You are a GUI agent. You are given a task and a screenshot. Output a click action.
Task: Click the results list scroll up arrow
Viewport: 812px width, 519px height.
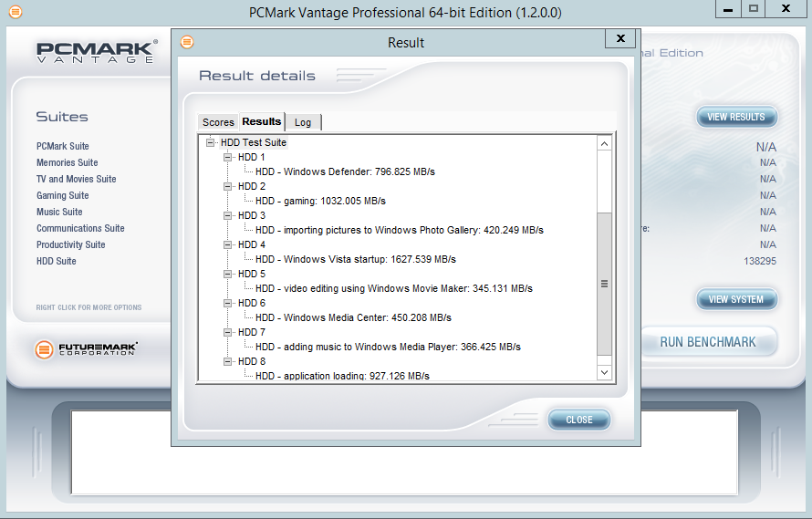point(604,143)
